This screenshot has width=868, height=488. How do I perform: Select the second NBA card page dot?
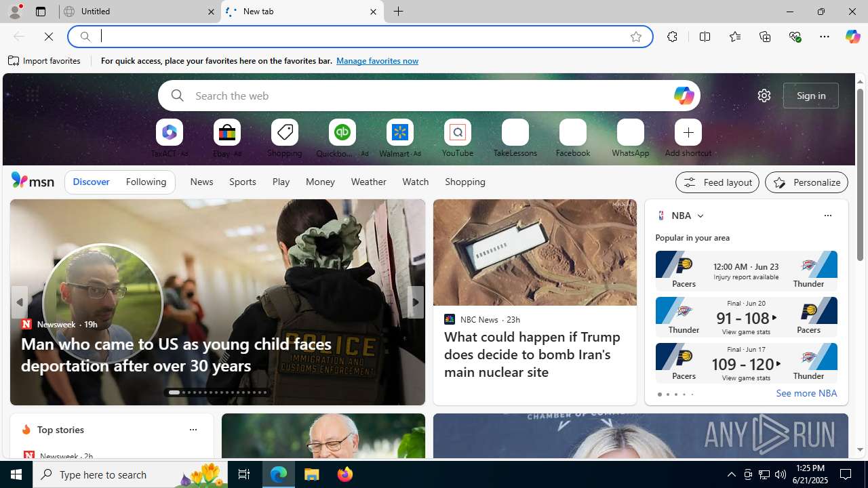click(x=667, y=394)
